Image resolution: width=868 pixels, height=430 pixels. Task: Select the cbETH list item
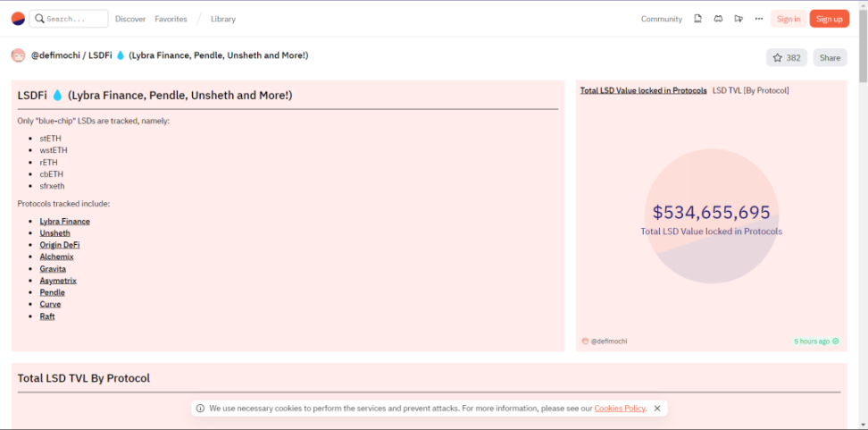click(x=52, y=174)
